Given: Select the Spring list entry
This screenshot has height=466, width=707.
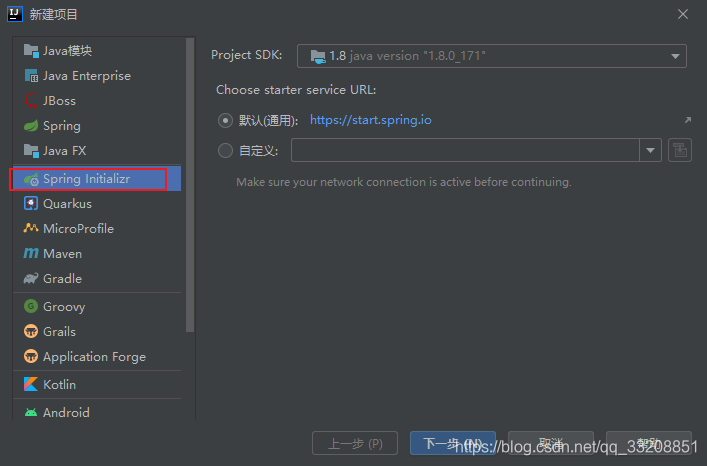Looking at the screenshot, I should click(97, 126).
